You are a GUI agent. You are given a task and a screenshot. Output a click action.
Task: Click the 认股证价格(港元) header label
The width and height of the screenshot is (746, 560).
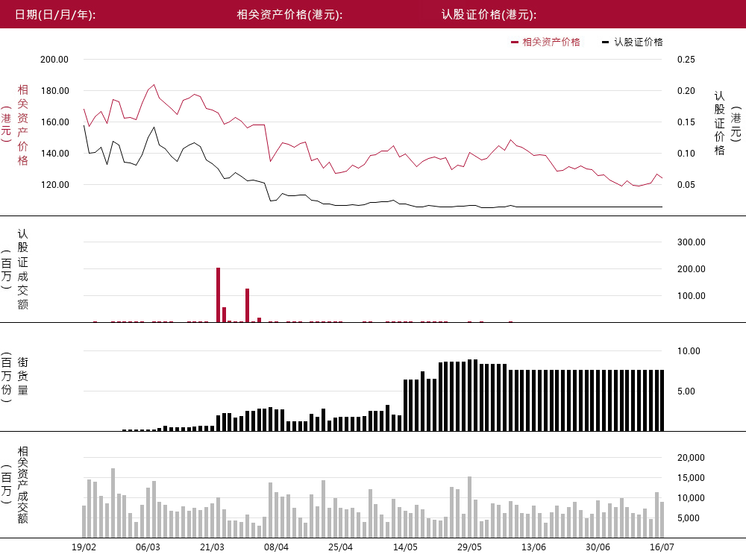click(x=489, y=14)
